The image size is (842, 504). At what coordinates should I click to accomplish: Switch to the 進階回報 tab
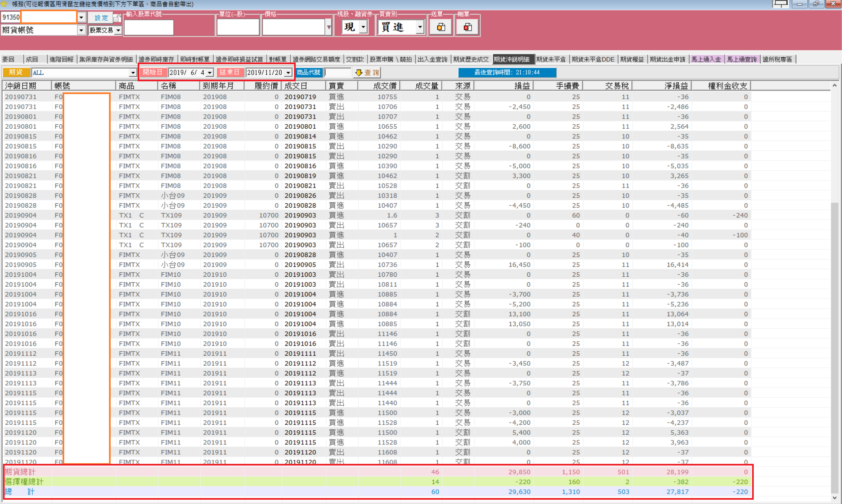[x=62, y=59]
